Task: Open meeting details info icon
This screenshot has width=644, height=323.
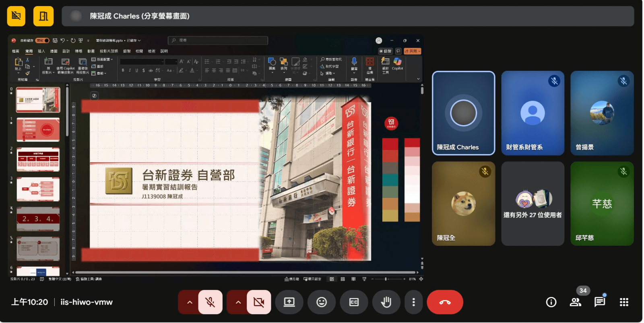Action: coord(551,302)
